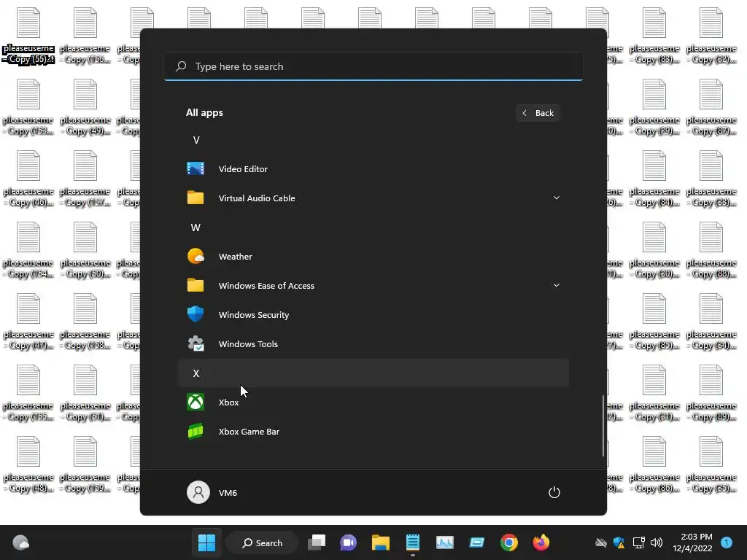
Task: Launch Google Chrome from taskbar
Action: tap(508, 542)
